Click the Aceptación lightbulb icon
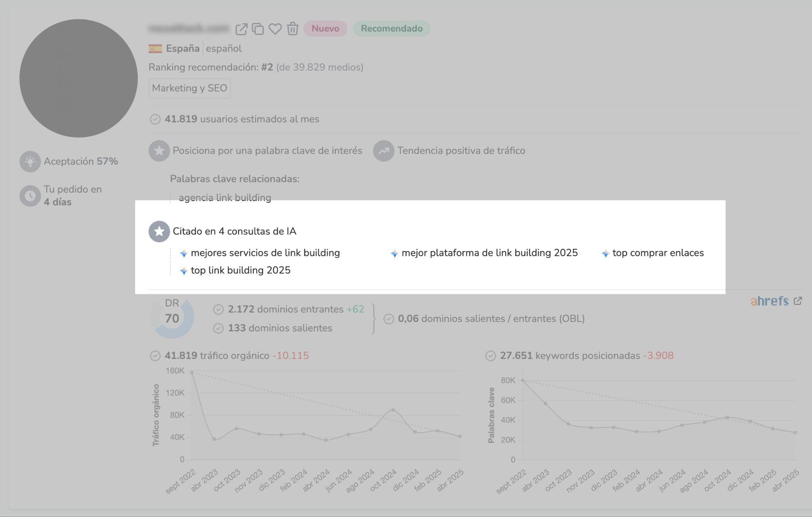812x517 pixels. point(30,161)
